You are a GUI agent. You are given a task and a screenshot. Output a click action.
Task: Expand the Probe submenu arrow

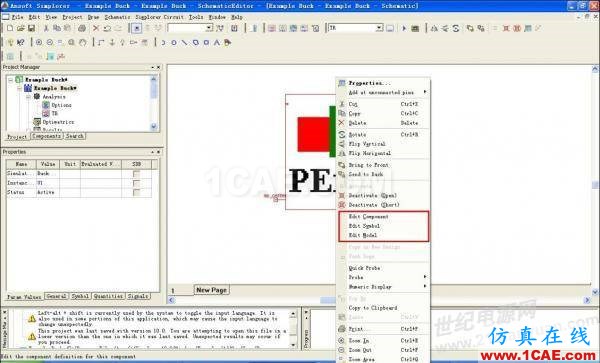point(425,277)
